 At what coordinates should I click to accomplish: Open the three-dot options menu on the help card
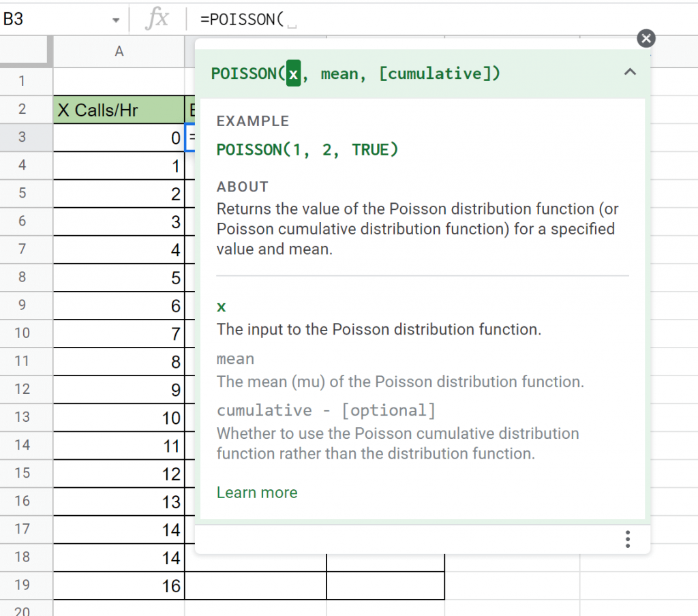(627, 539)
